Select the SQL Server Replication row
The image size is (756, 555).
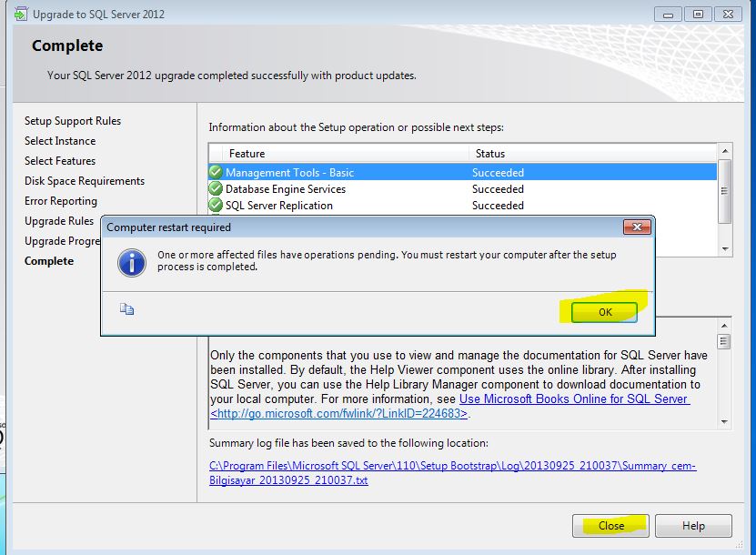[x=462, y=205]
